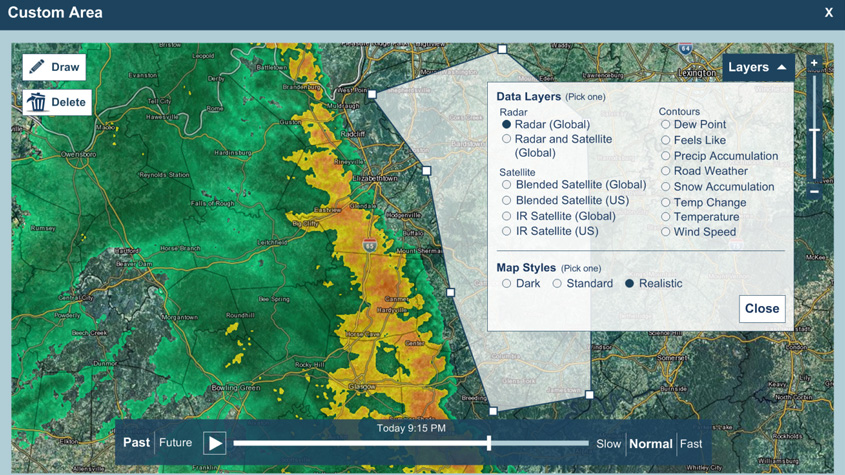Click the Draw pencil button

[54, 67]
